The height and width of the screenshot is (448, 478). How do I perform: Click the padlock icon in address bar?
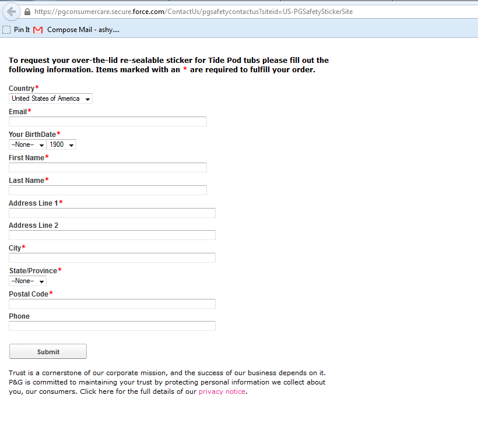[27, 12]
